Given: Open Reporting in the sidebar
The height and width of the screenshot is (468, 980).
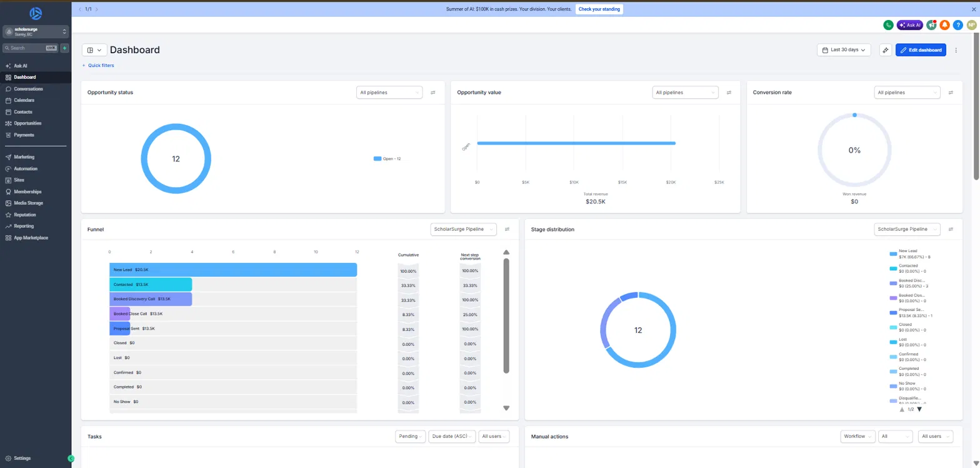Looking at the screenshot, I should (24, 226).
